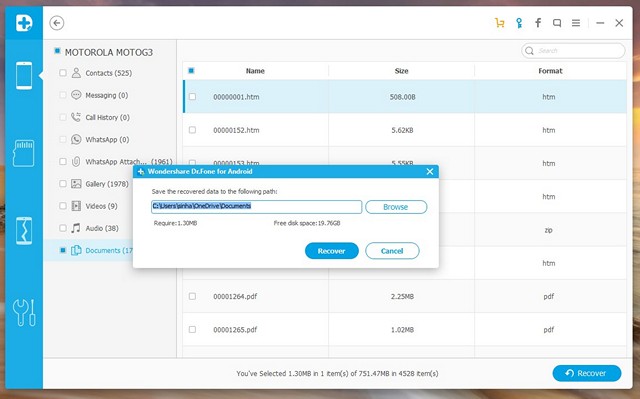The image size is (640, 399).
Task: Sort by the Name column header
Action: click(255, 71)
